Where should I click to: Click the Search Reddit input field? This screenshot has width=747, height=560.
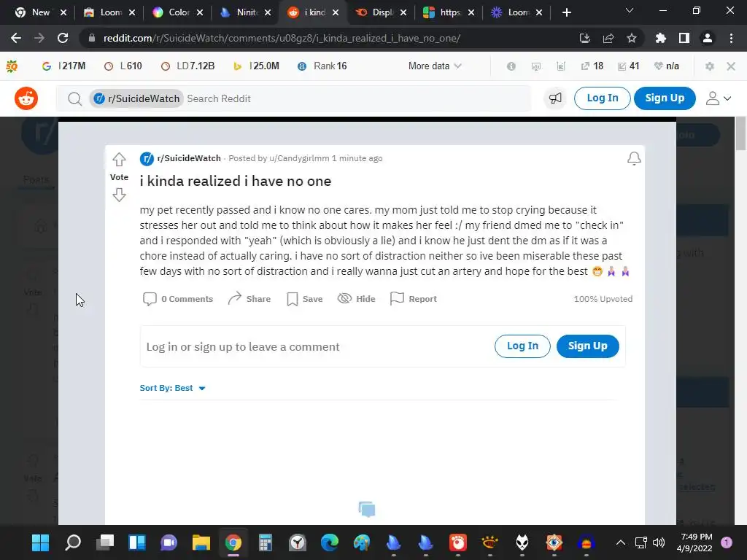[x=357, y=98]
